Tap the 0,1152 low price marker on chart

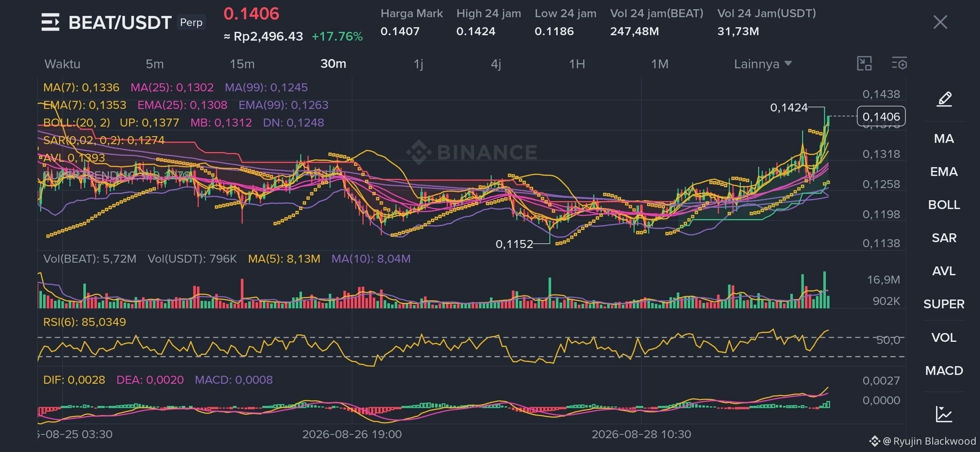(x=514, y=244)
